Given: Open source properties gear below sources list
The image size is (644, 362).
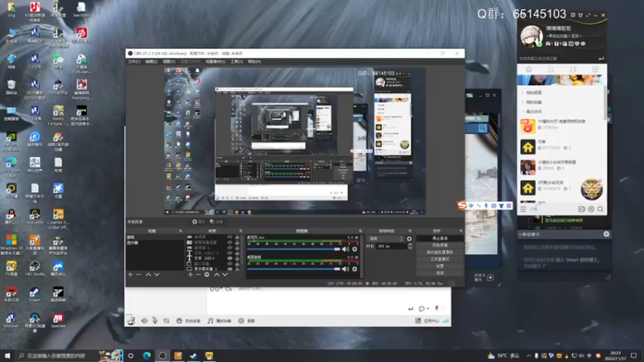Looking at the screenshot, I should coord(207,274).
